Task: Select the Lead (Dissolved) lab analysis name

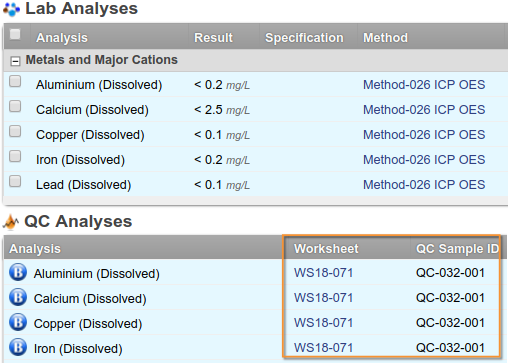Action: pos(84,185)
